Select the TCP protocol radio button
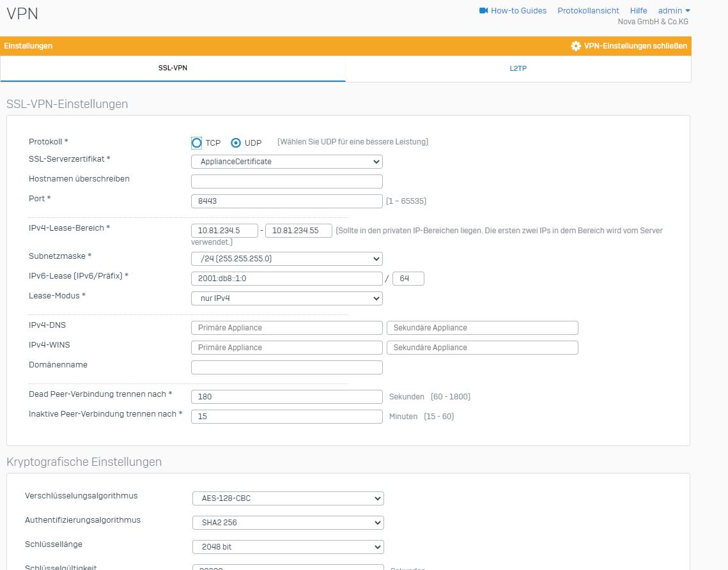Image resolution: width=728 pixels, height=570 pixels. pos(196,142)
